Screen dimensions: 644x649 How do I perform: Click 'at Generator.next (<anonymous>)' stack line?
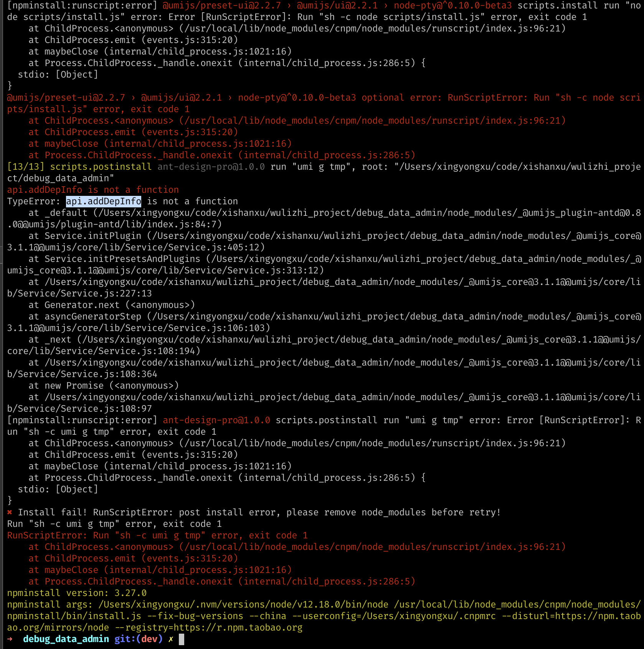[112, 305]
